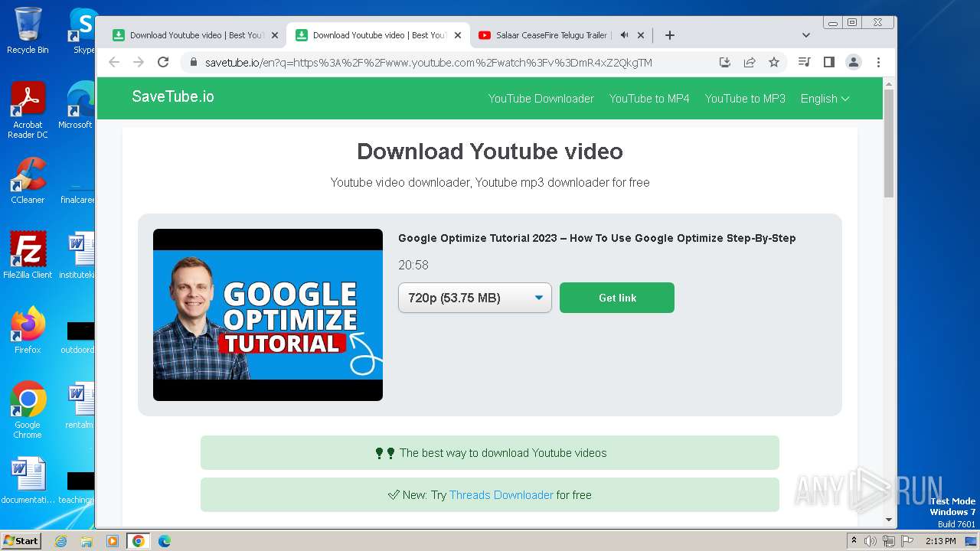Open the YouTube Downloader menu item
Image resolution: width=980 pixels, height=551 pixels.
click(541, 99)
